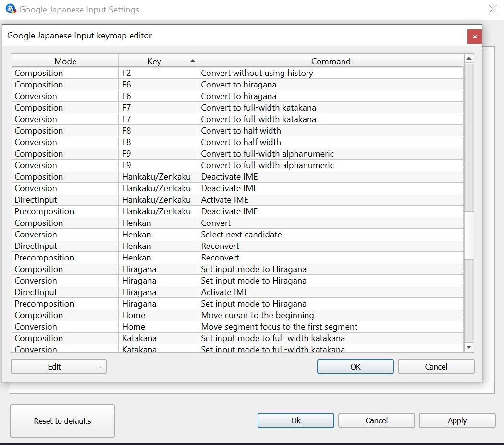Select Composition row's Katakana key cell
The image size is (504, 445).
pos(158,339)
